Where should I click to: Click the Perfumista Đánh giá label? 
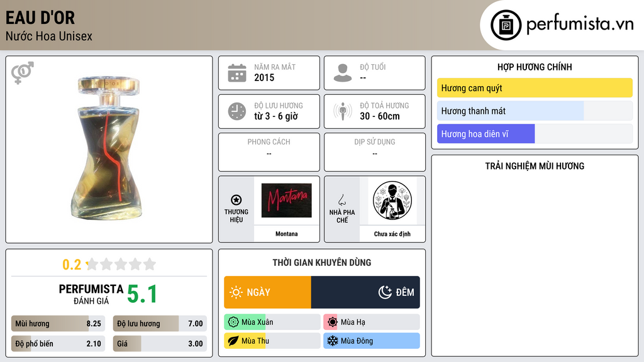pos(91,295)
